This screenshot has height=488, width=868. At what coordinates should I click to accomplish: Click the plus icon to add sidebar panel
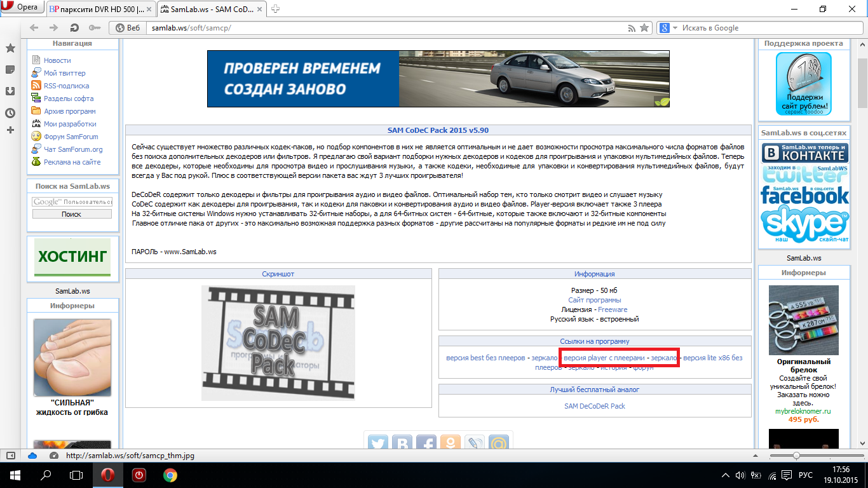click(10, 130)
